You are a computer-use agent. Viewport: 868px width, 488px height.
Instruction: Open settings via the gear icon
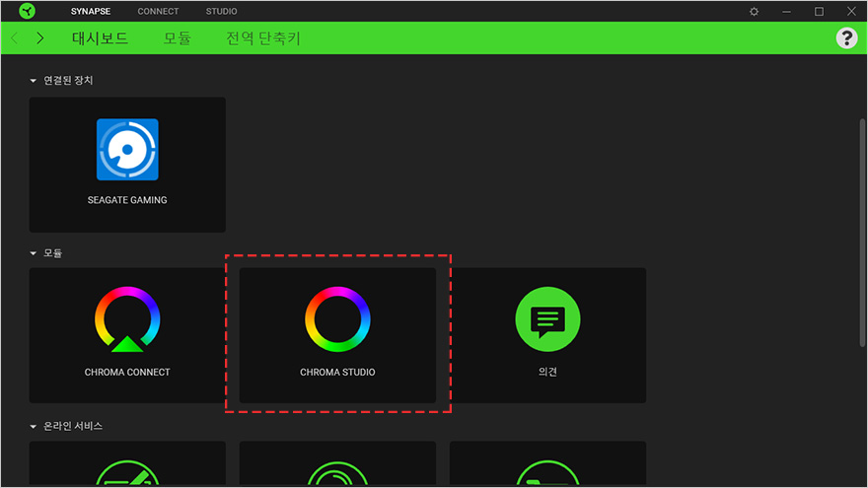(754, 11)
